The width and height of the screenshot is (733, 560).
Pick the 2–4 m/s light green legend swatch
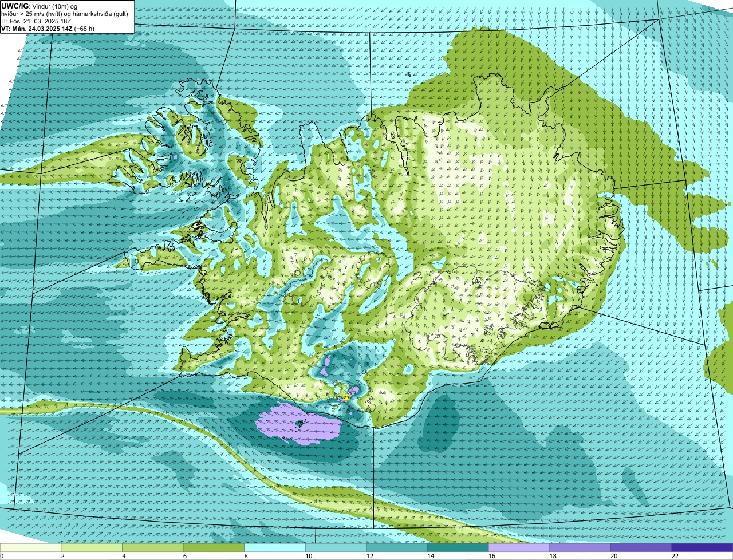coord(92,547)
